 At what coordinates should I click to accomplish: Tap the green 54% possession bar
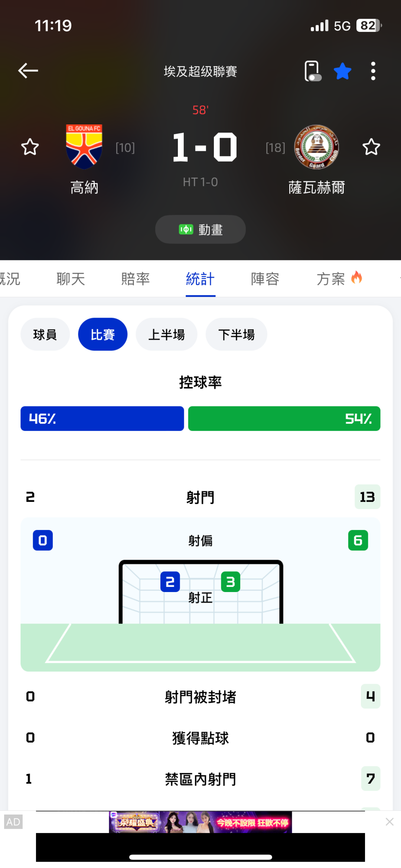coord(284,419)
